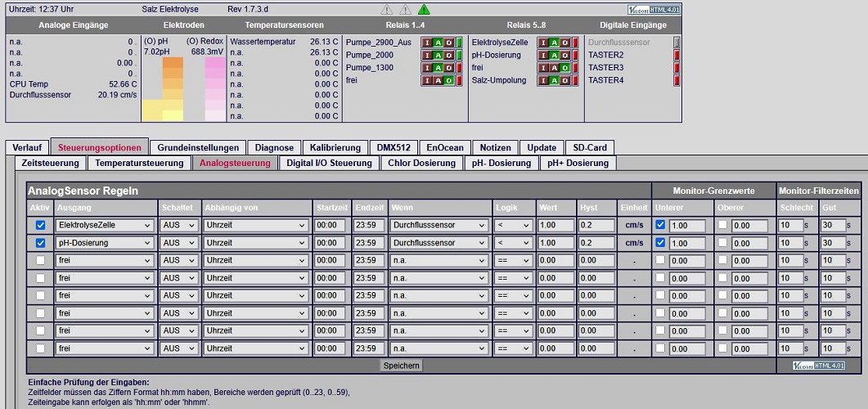The height and width of the screenshot is (409, 868).
Task: Click Startzeit field in ElektrolyseZelle row
Action: pyautogui.click(x=330, y=226)
